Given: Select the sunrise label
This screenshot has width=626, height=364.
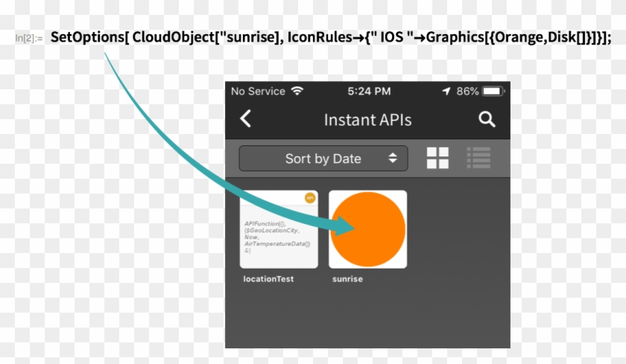Looking at the screenshot, I should [x=347, y=279].
